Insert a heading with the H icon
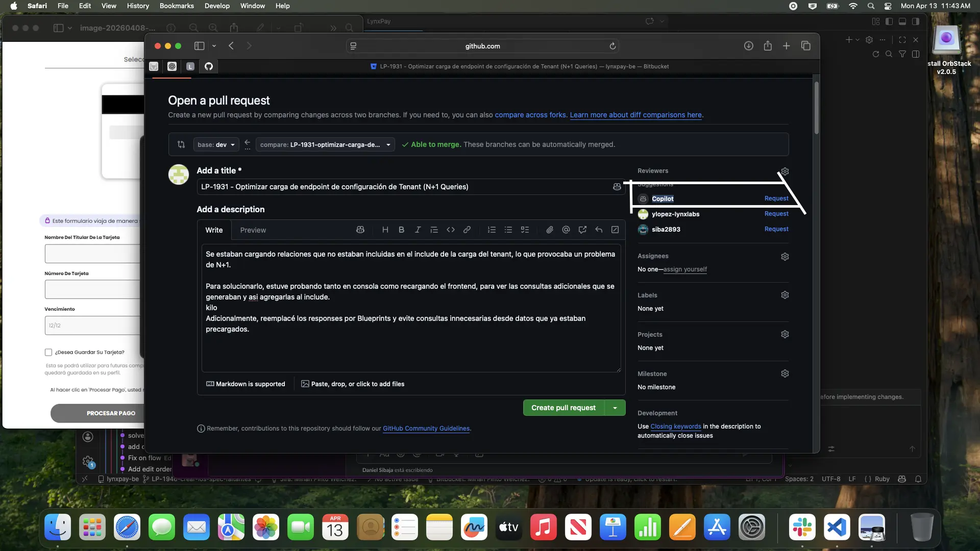 385,230
